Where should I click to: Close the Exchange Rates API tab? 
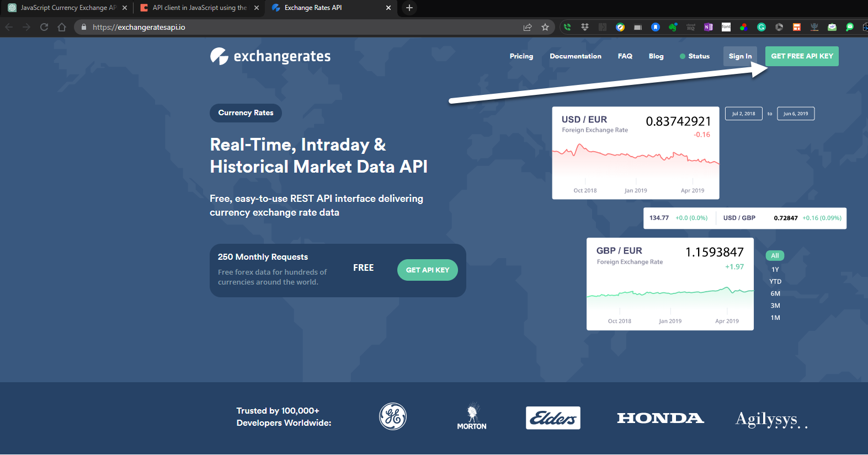388,8
